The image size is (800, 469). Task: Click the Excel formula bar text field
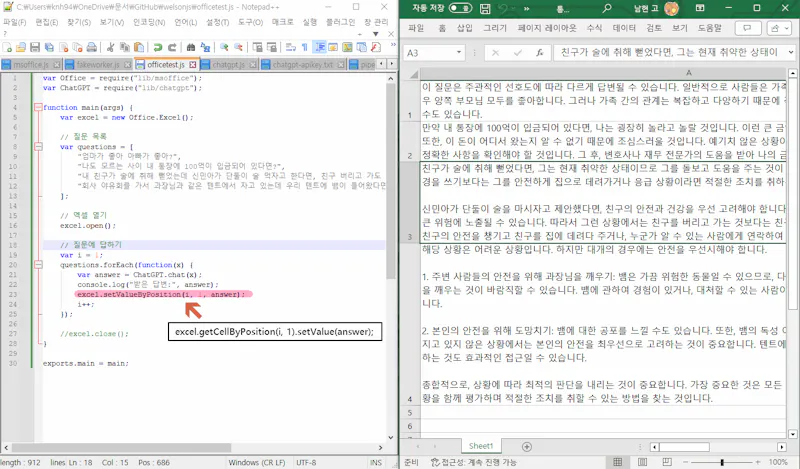click(x=669, y=53)
